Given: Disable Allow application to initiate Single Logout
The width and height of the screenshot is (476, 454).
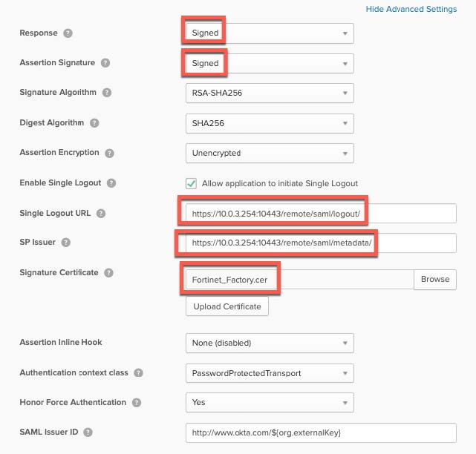Looking at the screenshot, I should [x=191, y=183].
